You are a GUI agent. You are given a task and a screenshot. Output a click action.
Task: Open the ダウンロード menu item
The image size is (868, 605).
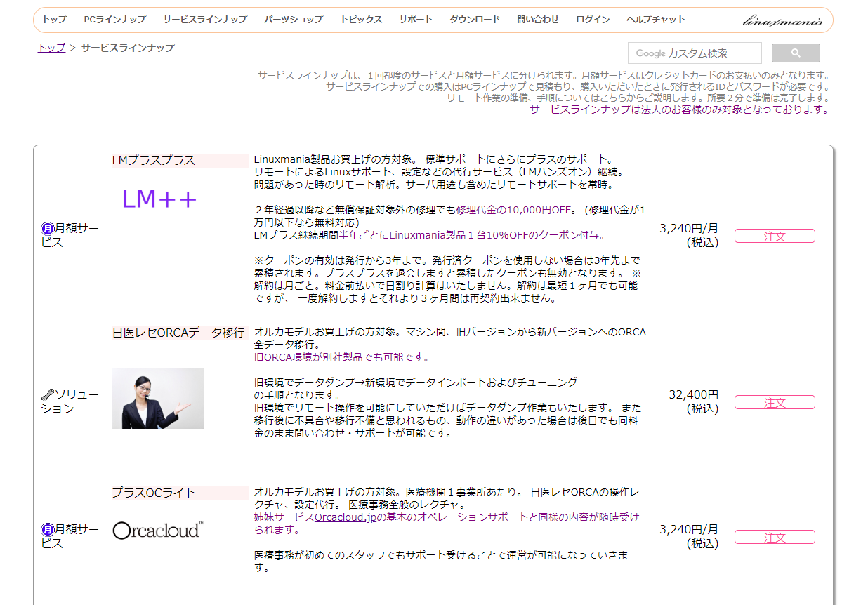[x=475, y=20]
